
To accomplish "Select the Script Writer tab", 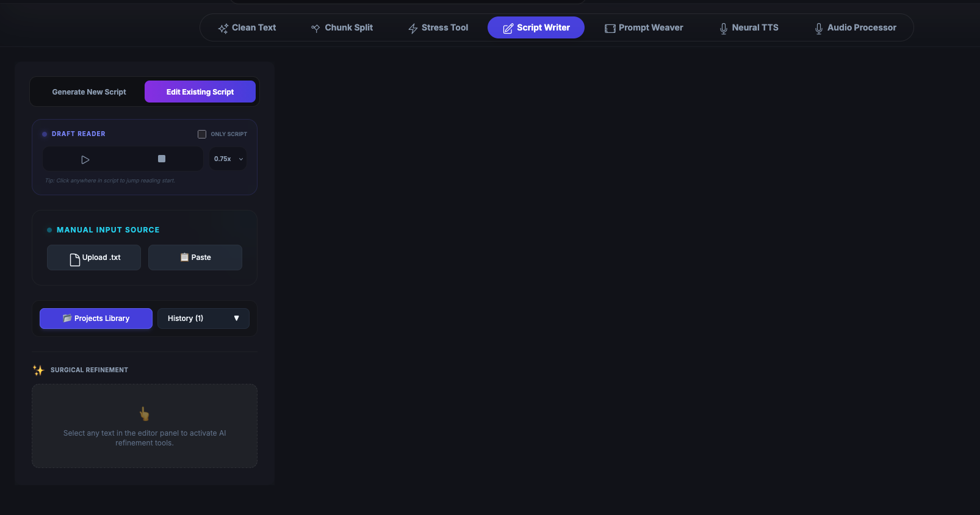I will click(536, 27).
